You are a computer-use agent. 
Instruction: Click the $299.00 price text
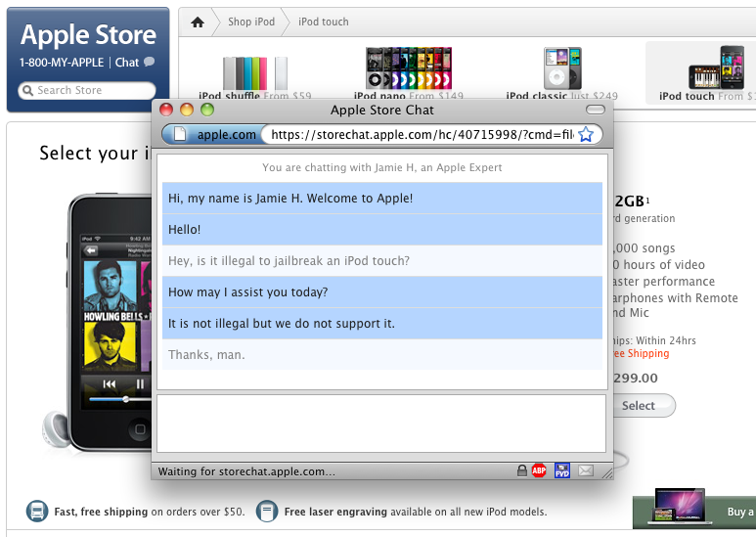point(636,378)
